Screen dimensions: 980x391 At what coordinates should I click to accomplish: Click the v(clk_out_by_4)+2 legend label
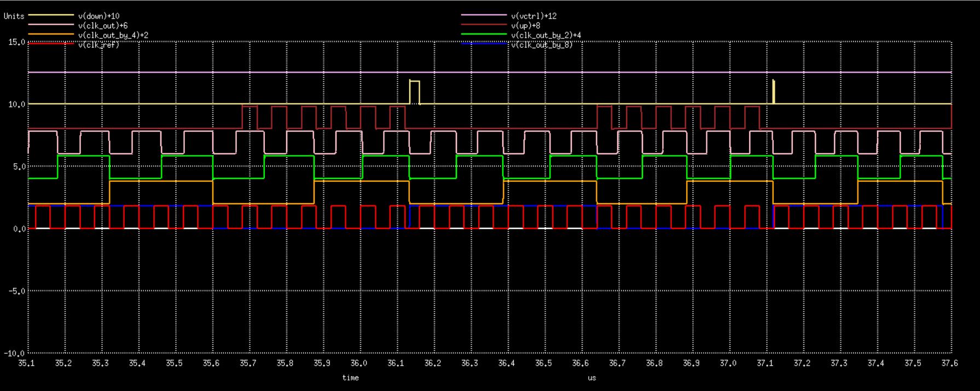(x=113, y=35)
